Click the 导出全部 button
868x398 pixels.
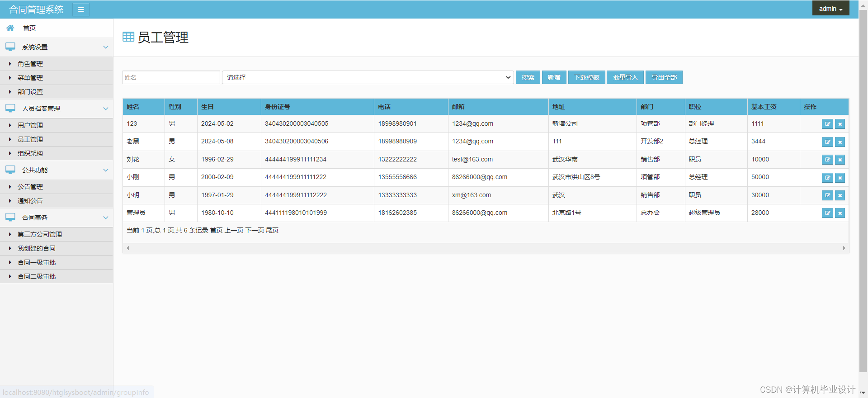664,77
